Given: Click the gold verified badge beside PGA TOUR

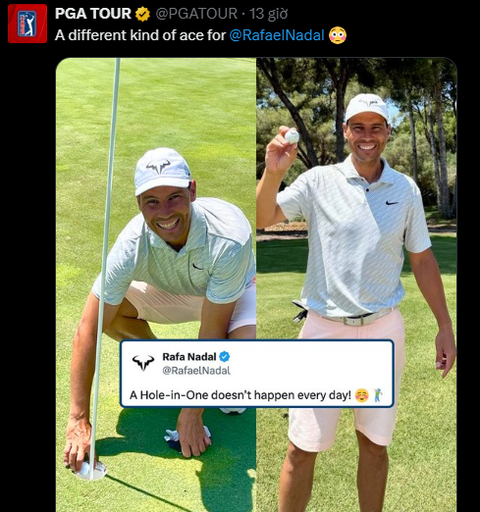Looking at the screenshot, I should 143,14.
